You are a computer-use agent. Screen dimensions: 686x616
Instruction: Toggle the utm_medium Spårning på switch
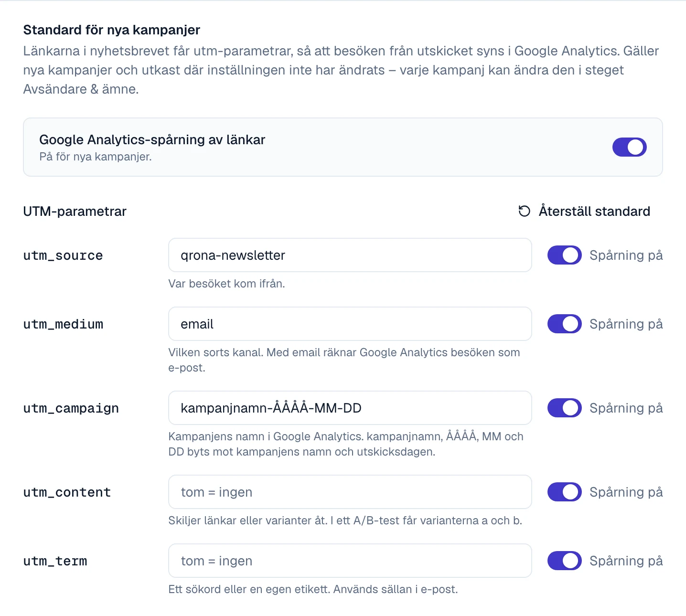pyautogui.click(x=565, y=324)
